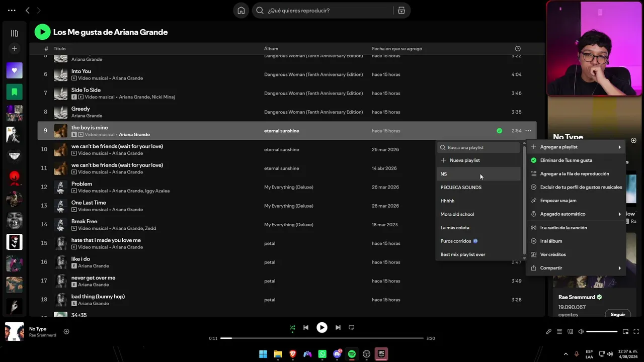644x362 pixels.
Task: Open the lyrics microphone in the player bar
Action: tap(549, 332)
